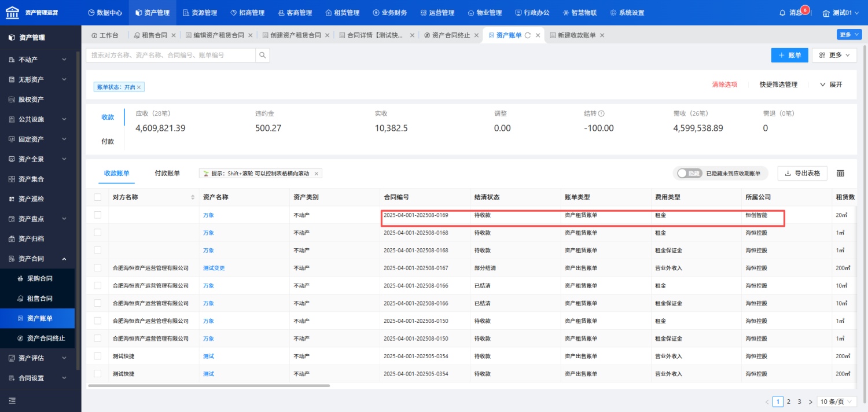Click the 导出表格 export button
This screenshot has width=868, height=412.
click(802, 173)
